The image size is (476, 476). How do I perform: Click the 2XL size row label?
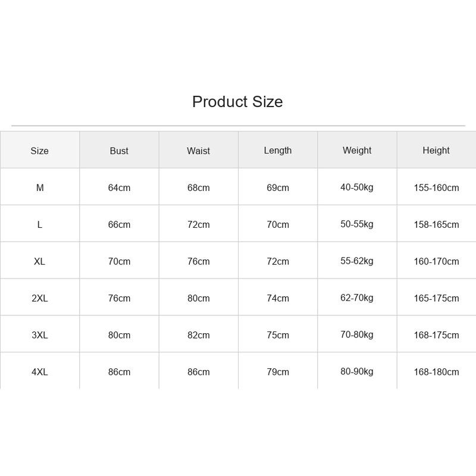click(x=40, y=298)
